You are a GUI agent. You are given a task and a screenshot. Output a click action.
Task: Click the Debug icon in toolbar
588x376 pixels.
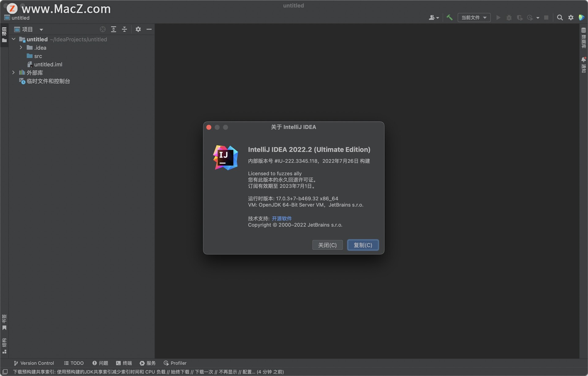[x=509, y=17]
